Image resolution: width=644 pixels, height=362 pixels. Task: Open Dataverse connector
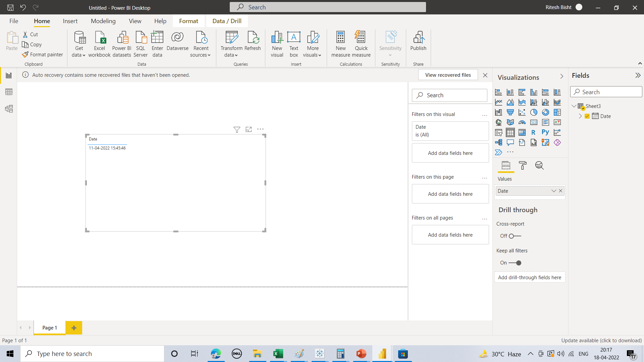click(x=177, y=41)
